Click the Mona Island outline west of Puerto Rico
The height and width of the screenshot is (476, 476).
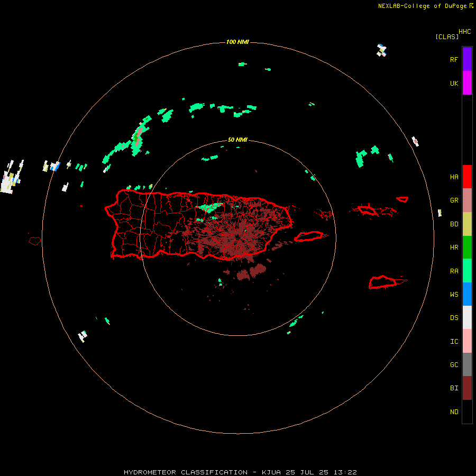[35, 241]
